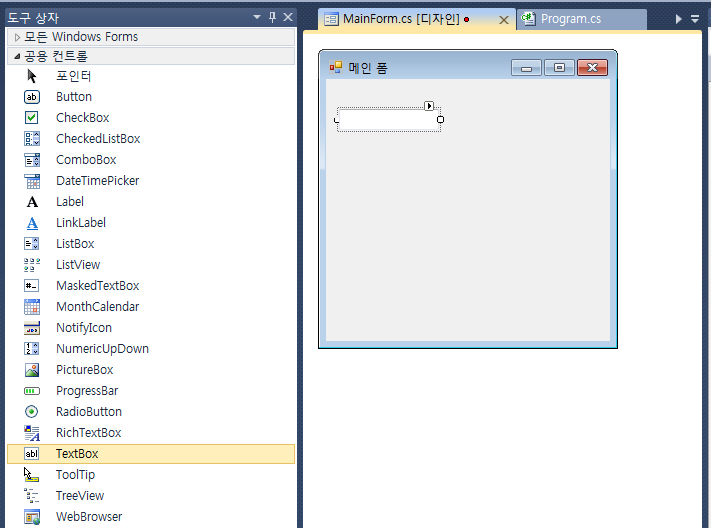The image size is (711, 528).
Task: Pin the toolbox panel with pushpin icon
Action: point(272,17)
